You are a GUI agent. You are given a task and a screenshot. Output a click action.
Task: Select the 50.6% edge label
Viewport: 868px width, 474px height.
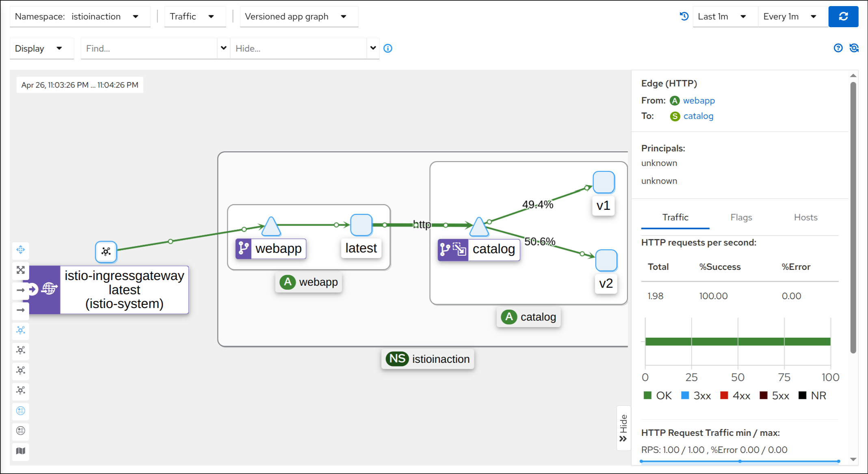[x=540, y=241]
